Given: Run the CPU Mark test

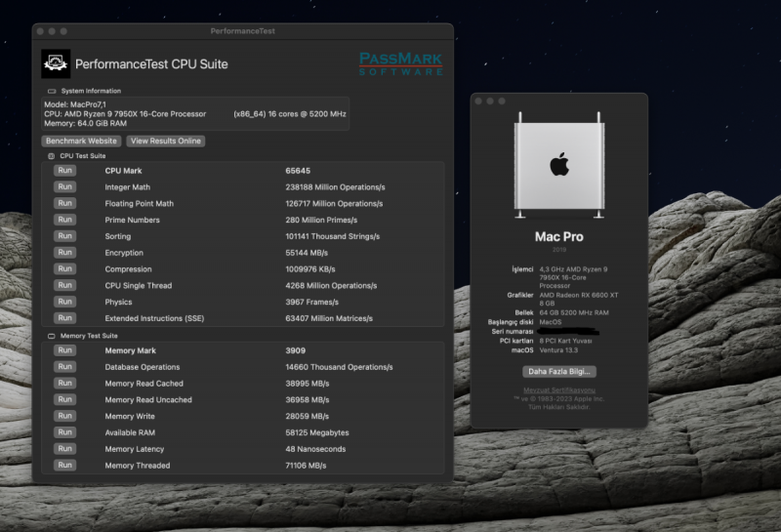Looking at the screenshot, I should click(64, 171).
